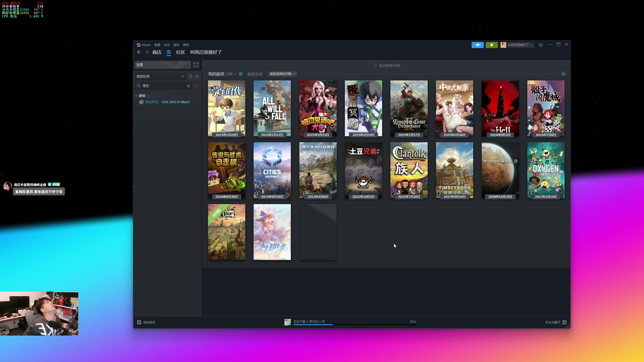The height and width of the screenshot is (362, 644).
Task: Open the Kingdom Come Deliverance II cover
Action: [x=409, y=109]
